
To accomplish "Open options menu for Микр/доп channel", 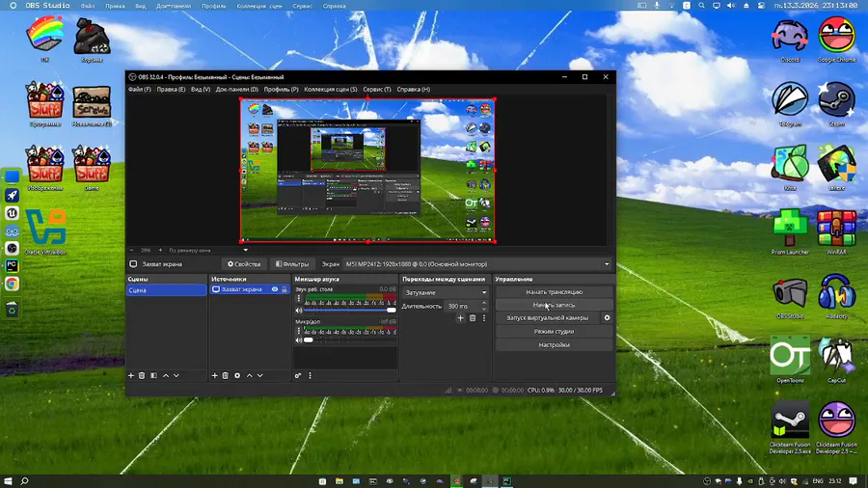I will pyautogui.click(x=299, y=331).
